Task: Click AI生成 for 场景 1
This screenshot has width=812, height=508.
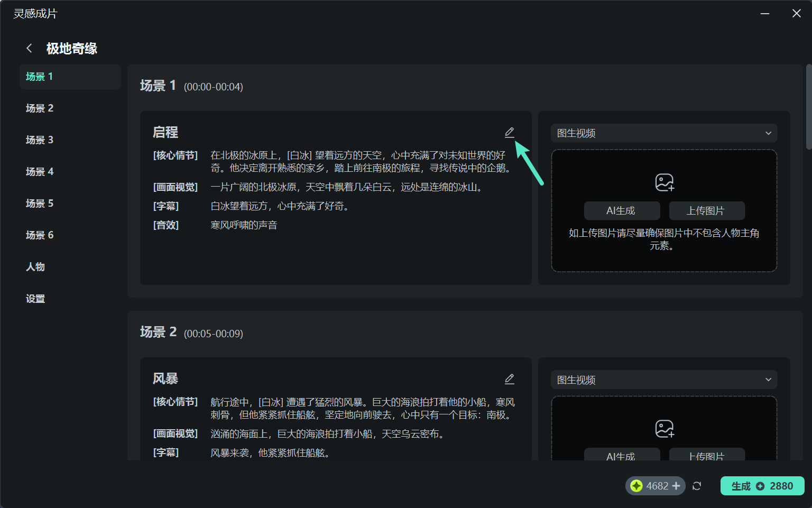Action: (622, 210)
